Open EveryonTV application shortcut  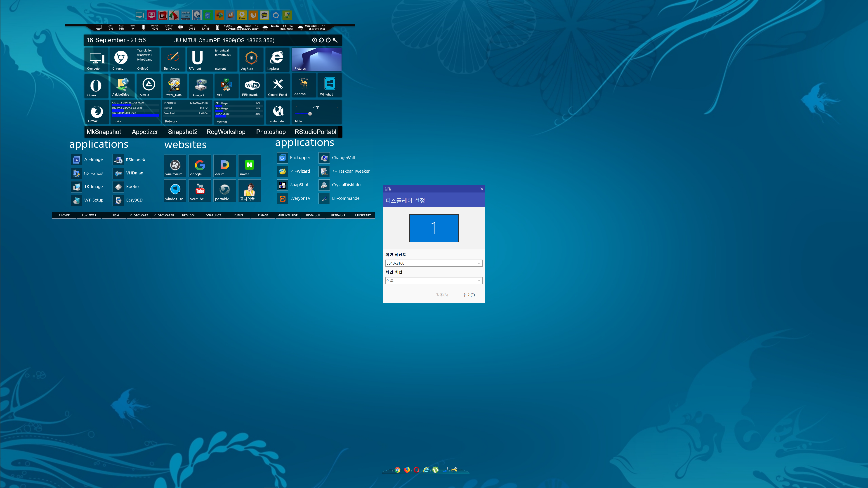coord(294,198)
